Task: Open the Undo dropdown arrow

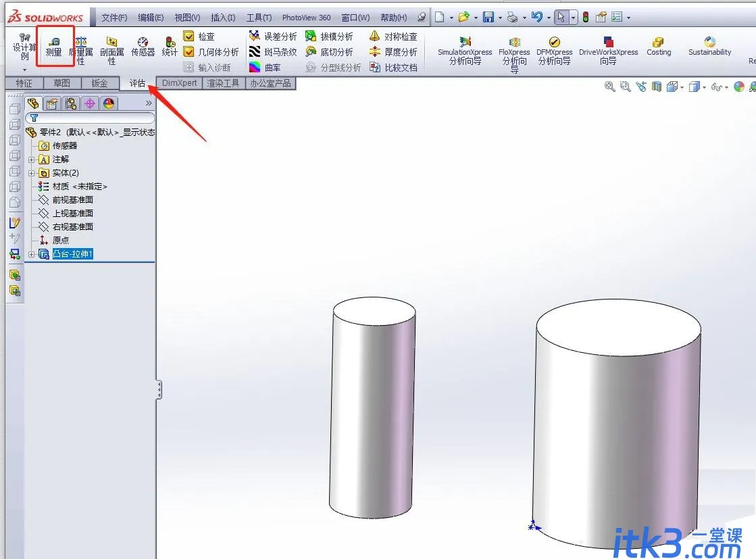Action: click(x=549, y=18)
